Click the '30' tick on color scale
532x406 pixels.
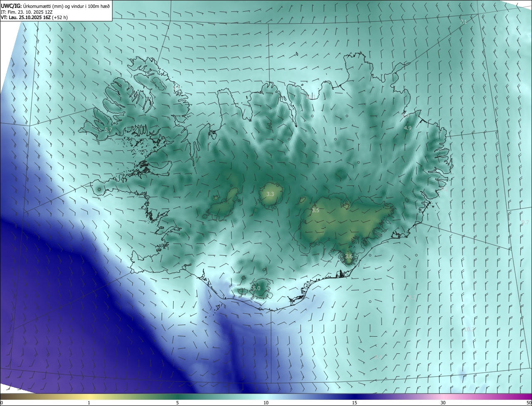(x=443, y=403)
